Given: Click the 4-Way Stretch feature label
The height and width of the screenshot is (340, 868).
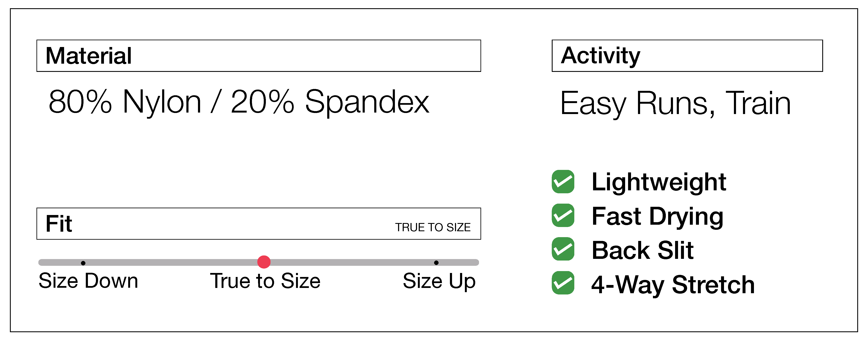Looking at the screenshot, I should pos(673,285).
